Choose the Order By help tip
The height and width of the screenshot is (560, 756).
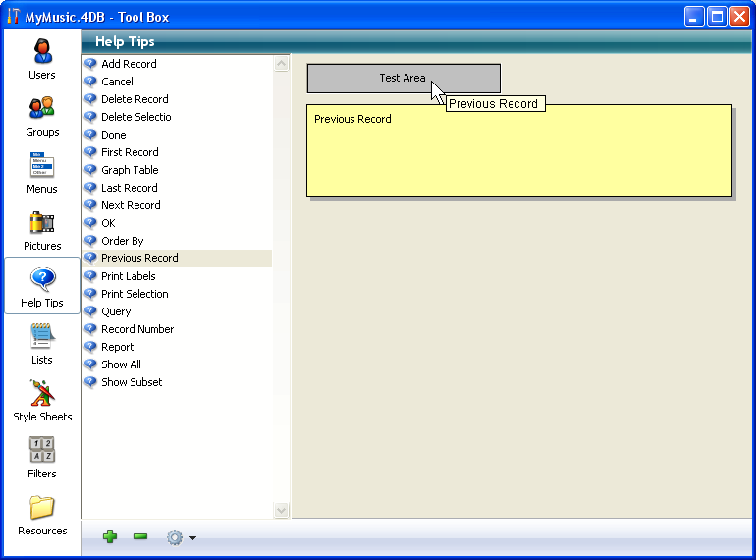coord(122,241)
